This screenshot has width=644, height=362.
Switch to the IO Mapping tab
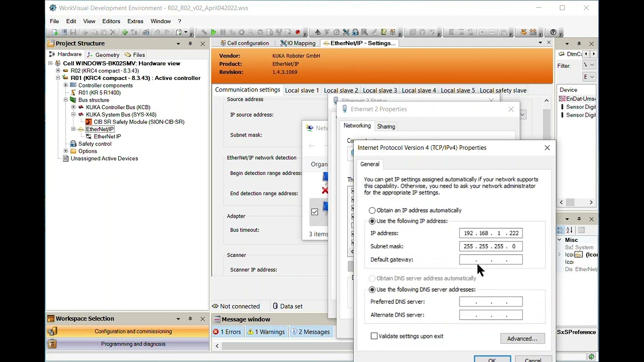pyautogui.click(x=298, y=43)
